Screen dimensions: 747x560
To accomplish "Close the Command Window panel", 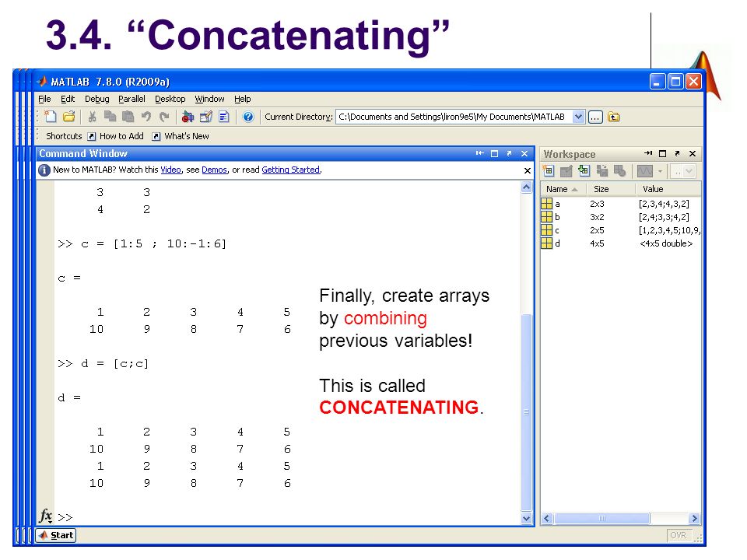I will coord(524,153).
